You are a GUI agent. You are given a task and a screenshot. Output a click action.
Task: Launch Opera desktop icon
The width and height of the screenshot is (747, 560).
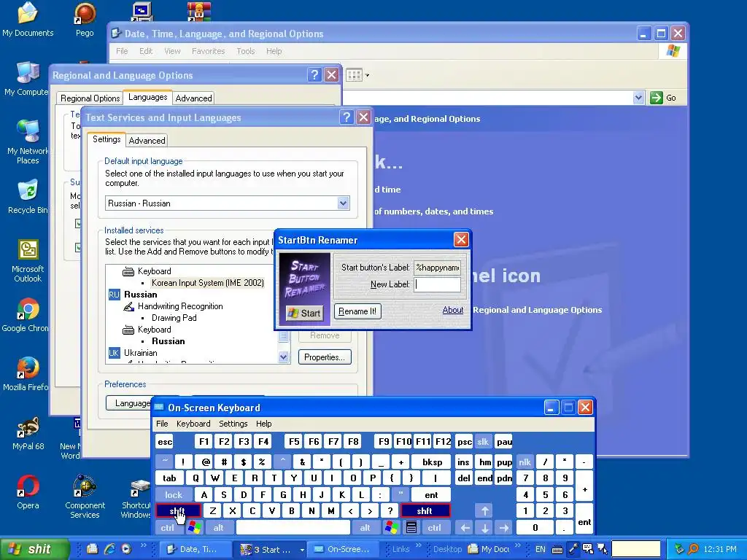tap(28, 492)
